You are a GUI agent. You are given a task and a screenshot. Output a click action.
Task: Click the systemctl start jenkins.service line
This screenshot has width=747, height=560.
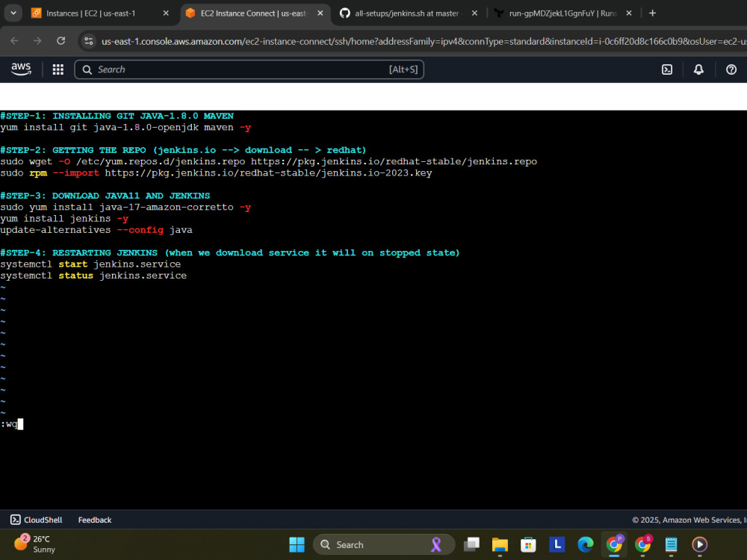click(x=90, y=264)
